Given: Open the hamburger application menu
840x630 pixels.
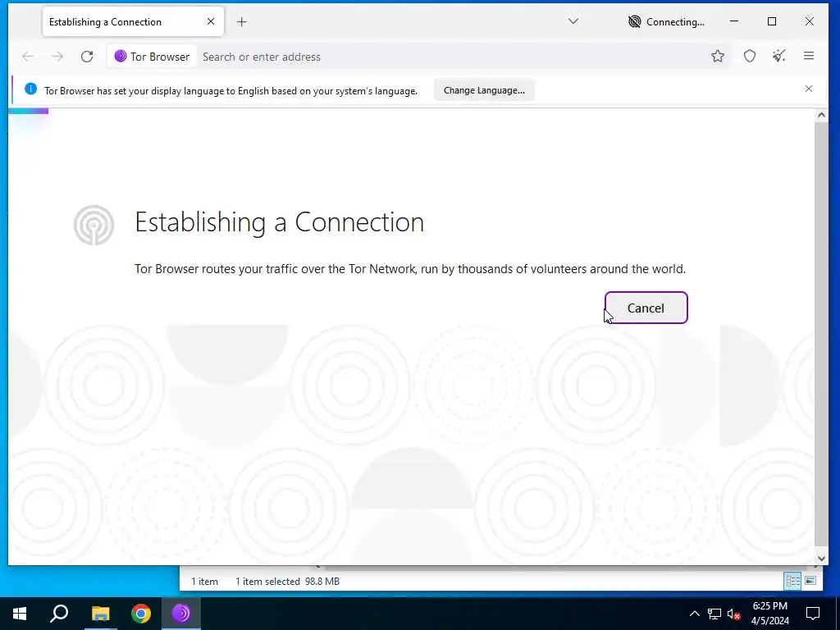Looking at the screenshot, I should point(808,57).
